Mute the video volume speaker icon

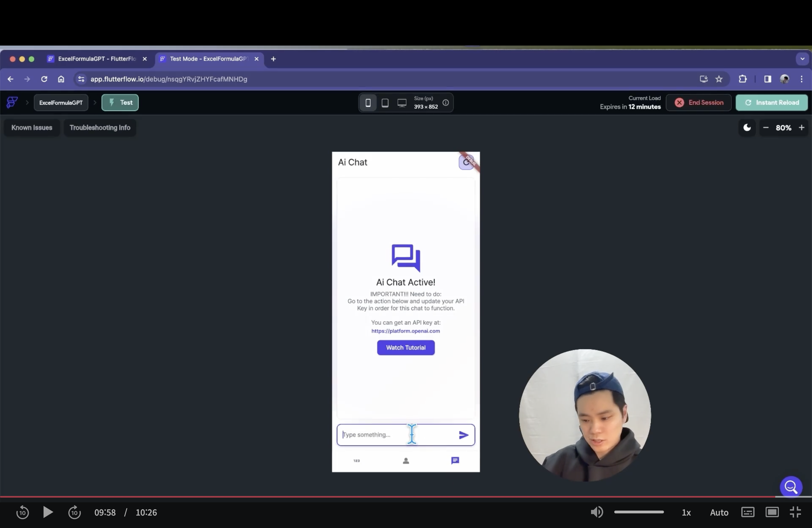(x=597, y=512)
